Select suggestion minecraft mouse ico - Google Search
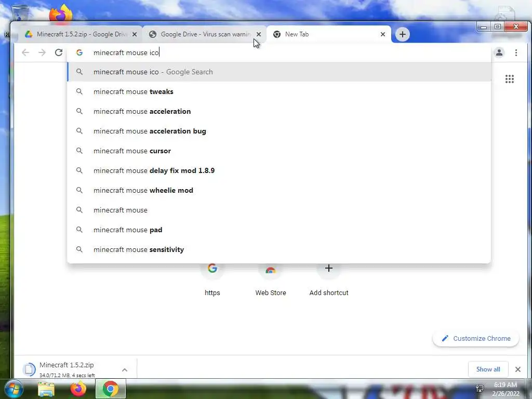This screenshot has height=399, width=532. pyautogui.click(x=279, y=72)
